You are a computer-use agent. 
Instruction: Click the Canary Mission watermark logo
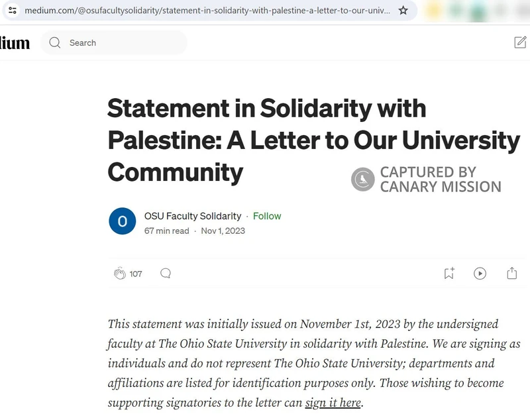[363, 179]
